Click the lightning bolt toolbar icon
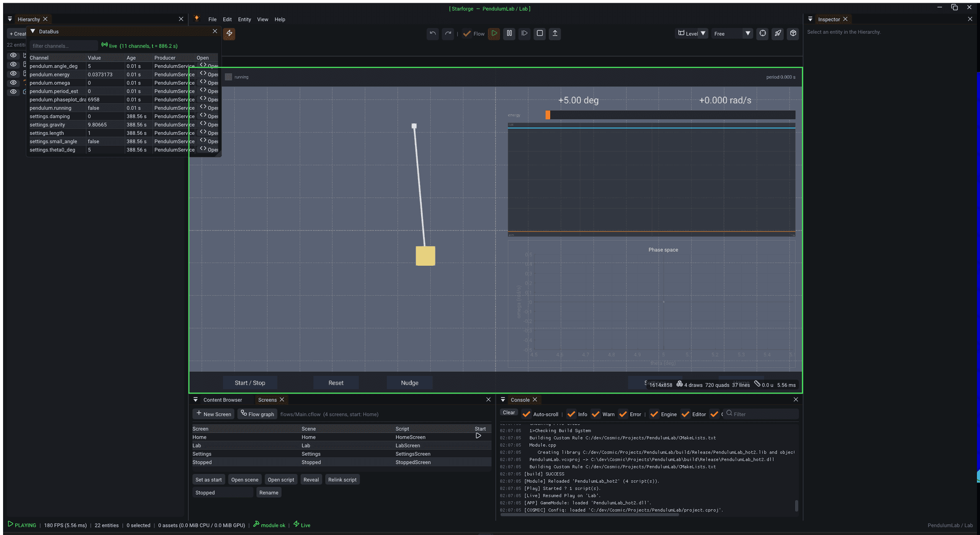Viewport: 980px width, 535px height. point(230,34)
